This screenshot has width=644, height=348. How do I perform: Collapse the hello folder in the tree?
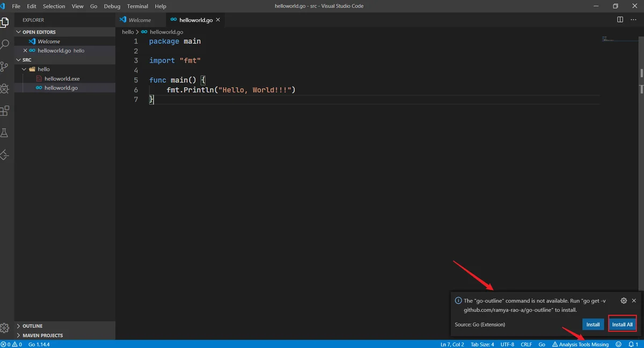(64, 69)
